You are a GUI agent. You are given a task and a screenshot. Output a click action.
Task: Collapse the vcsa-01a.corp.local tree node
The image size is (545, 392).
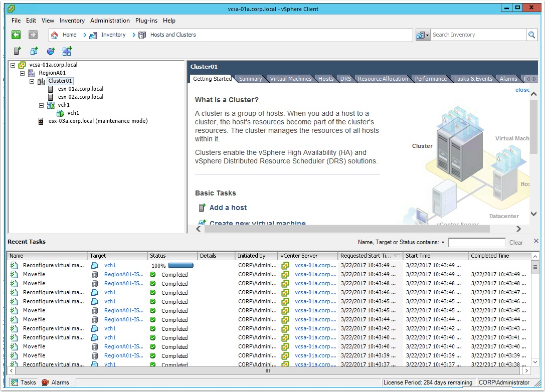coord(13,65)
